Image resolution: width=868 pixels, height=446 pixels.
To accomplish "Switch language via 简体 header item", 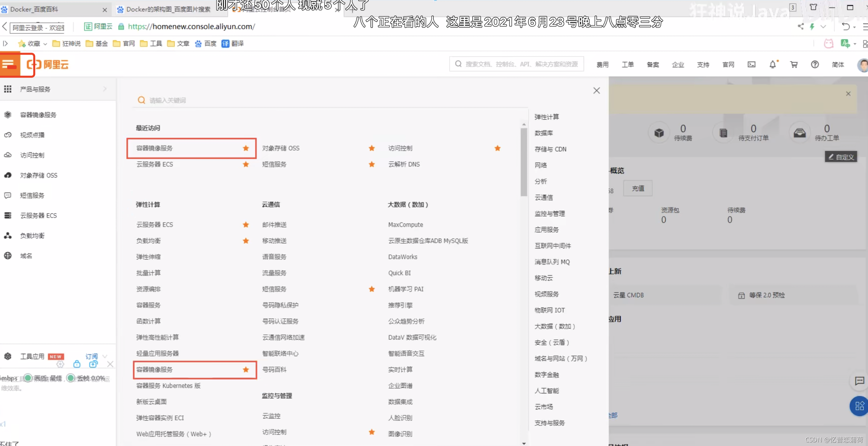I will coord(838,65).
